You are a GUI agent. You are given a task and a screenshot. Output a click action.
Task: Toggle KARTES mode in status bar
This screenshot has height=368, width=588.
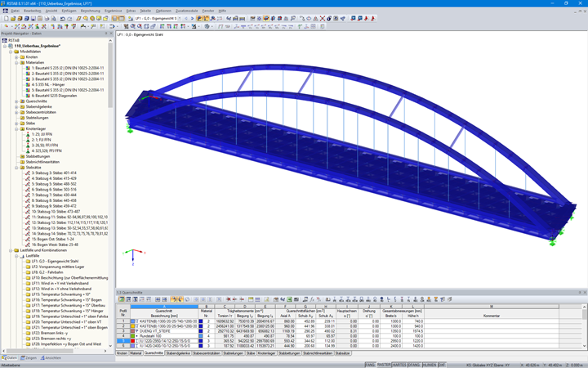pos(399,365)
